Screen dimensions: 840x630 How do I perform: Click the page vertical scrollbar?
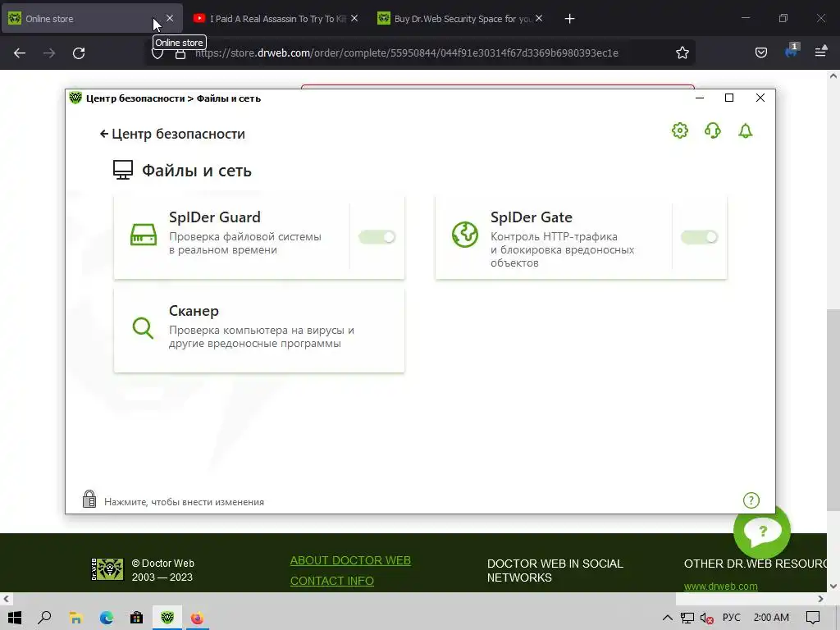[x=833, y=410]
